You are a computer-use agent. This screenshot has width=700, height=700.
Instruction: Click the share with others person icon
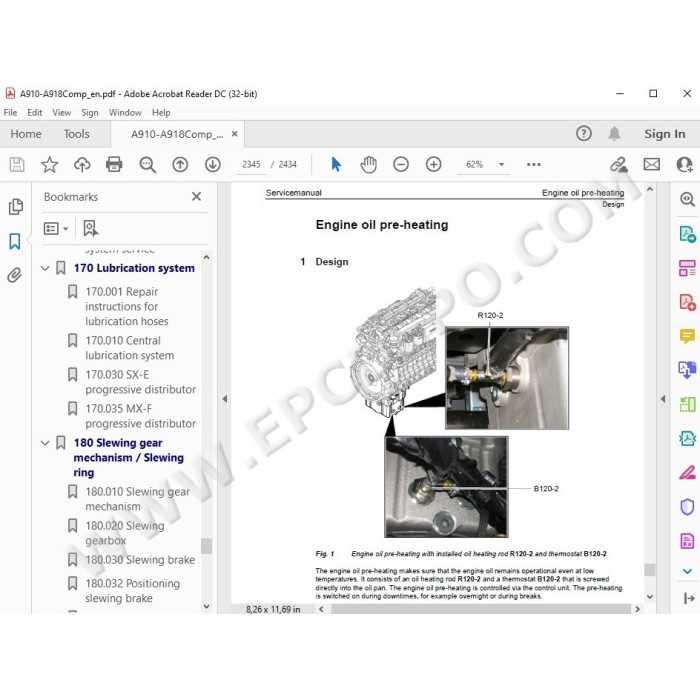point(684,165)
